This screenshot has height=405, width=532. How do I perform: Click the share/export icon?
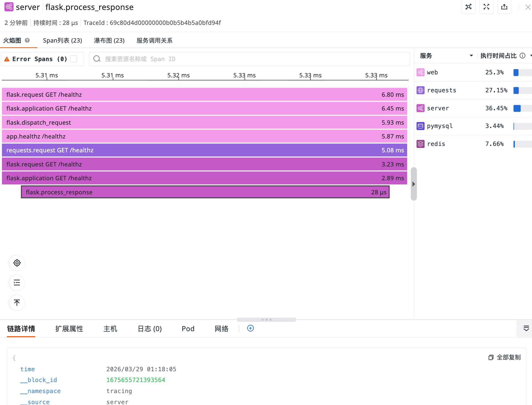coord(504,7)
